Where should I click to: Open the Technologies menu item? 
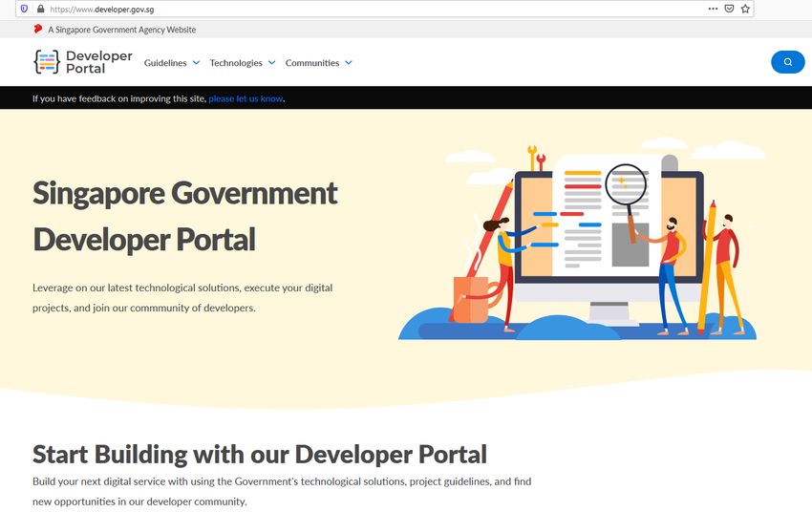point(236,63)
